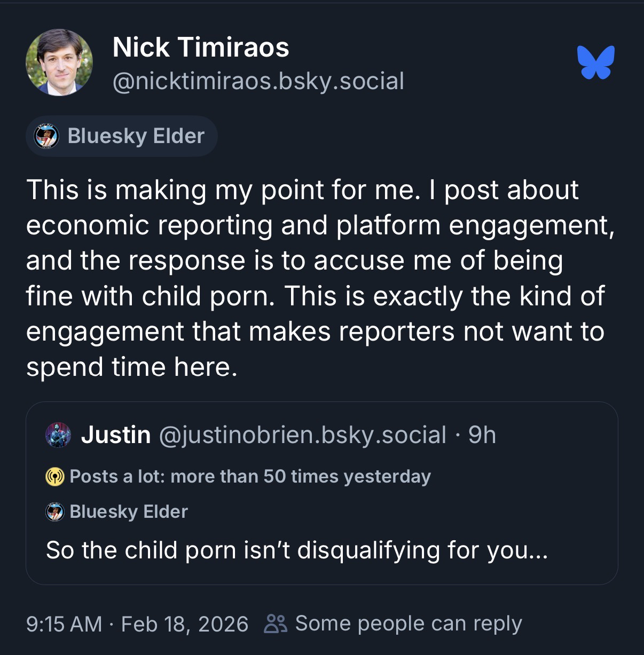Click Nick's Bluesky Elder label text

pos(136,136)
